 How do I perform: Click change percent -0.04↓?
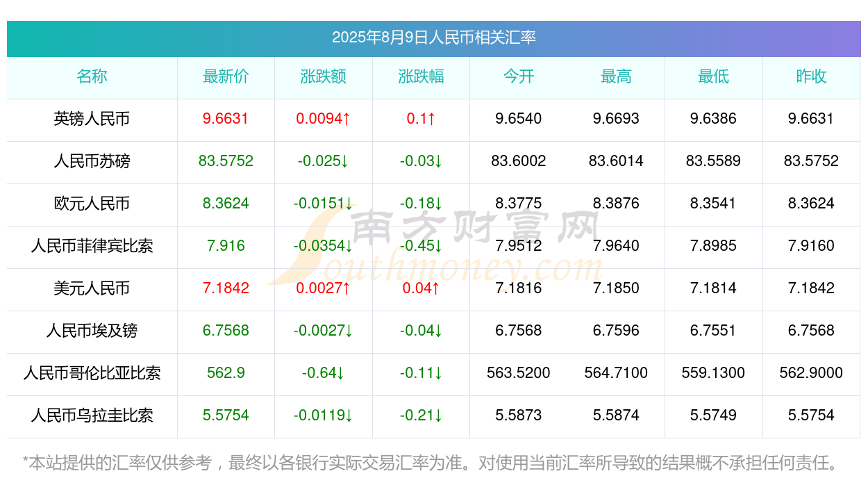click(421, 331)
